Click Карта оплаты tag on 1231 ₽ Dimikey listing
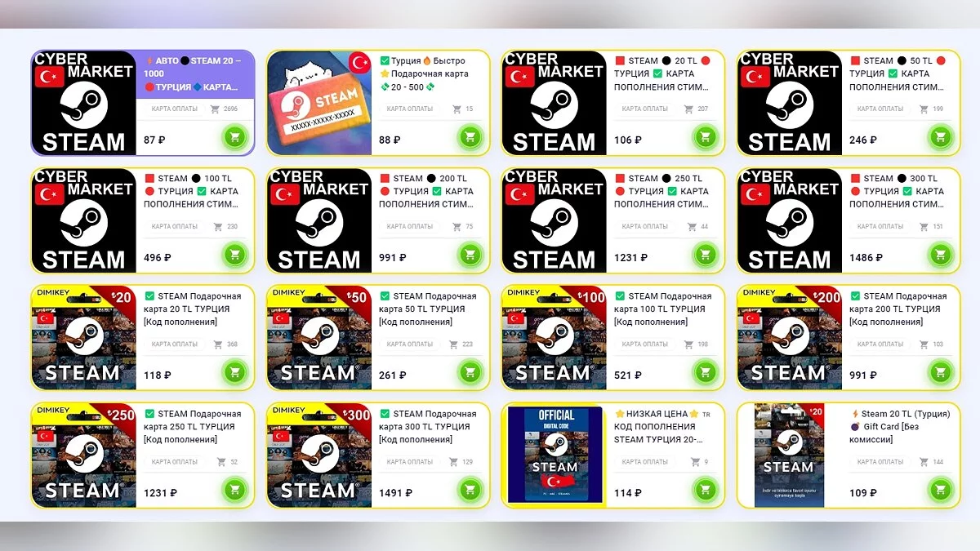Screen dimensions: 980x551 [x=175, y=461]
